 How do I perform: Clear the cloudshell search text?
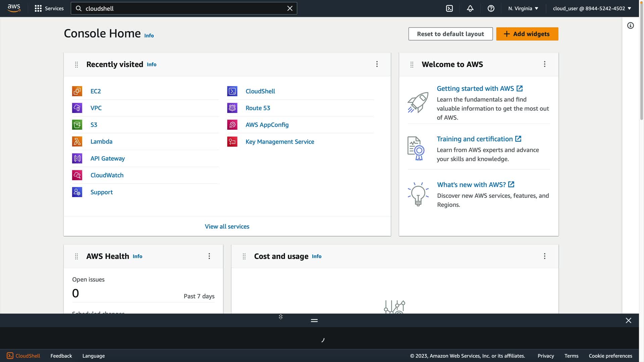pos(290,8)
